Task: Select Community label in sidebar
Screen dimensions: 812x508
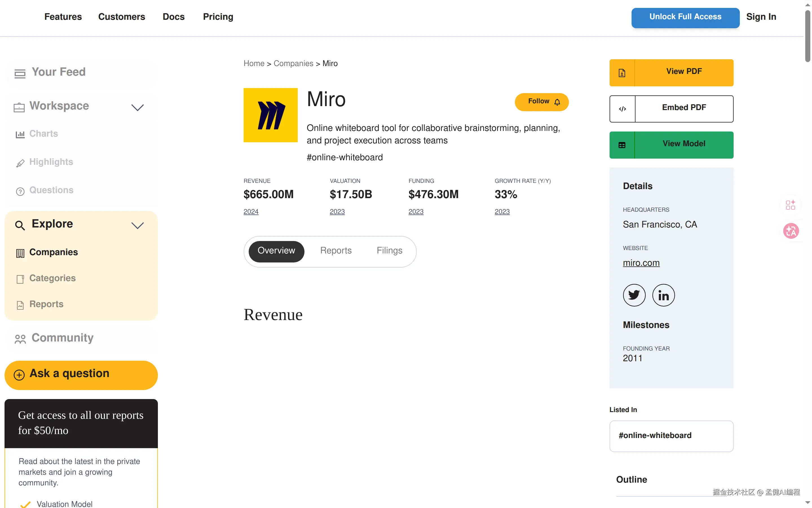Action: tap(62, 338)
